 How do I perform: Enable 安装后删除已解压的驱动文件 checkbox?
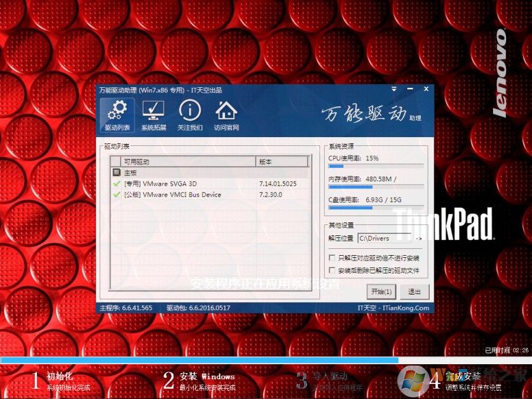pyautogui.click(x=331, y=271)
